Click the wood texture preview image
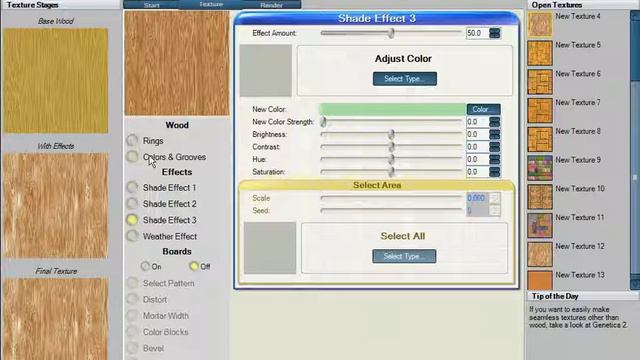Image resolution: width=640 pixels, height=360 pixels. [x=177, y=63]
